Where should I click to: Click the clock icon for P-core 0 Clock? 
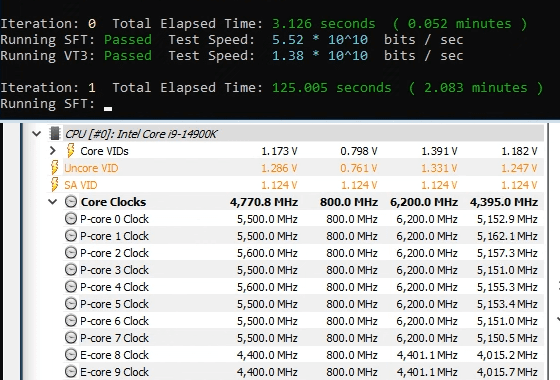click(x=71, y=219)
